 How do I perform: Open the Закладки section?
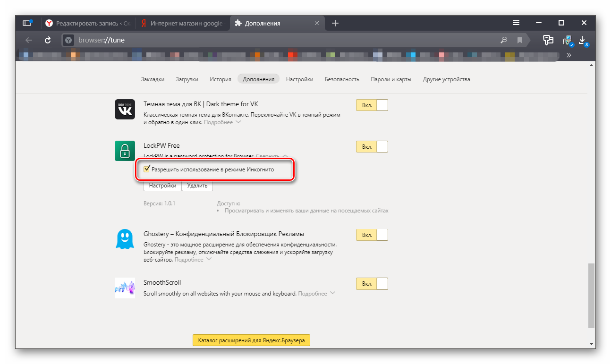(x=153, y=79)
